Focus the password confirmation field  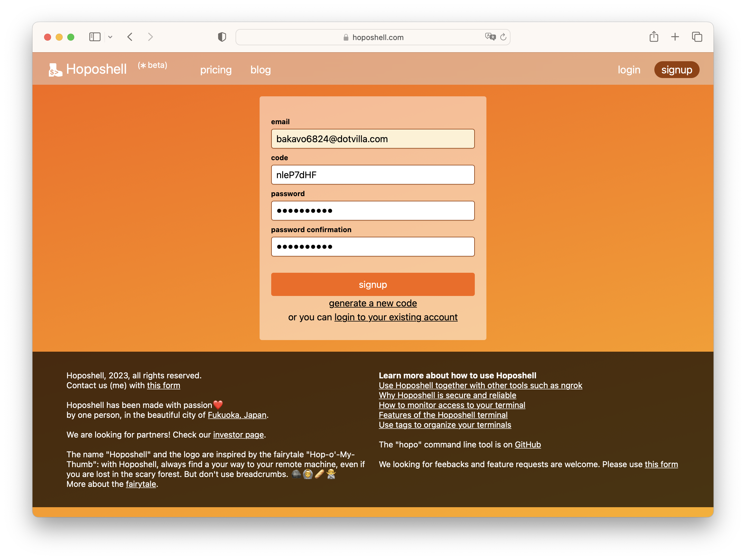373,247
